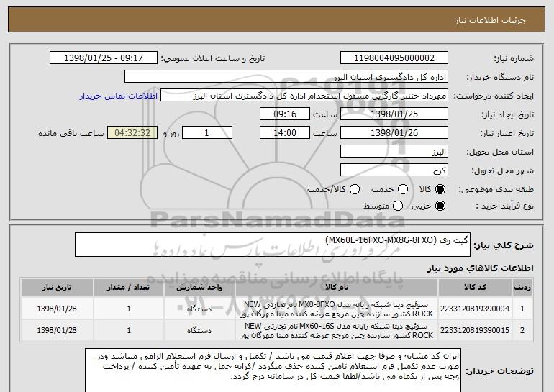Viewport: 554px width, 392px height.
Task: Select the کالا radio button
Action: tap(440, 189)
